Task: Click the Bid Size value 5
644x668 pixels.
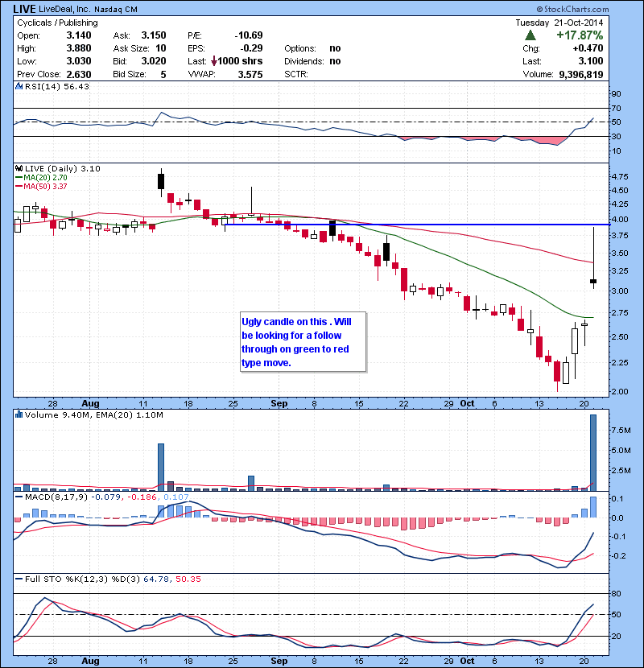Action: click(163, 75)
